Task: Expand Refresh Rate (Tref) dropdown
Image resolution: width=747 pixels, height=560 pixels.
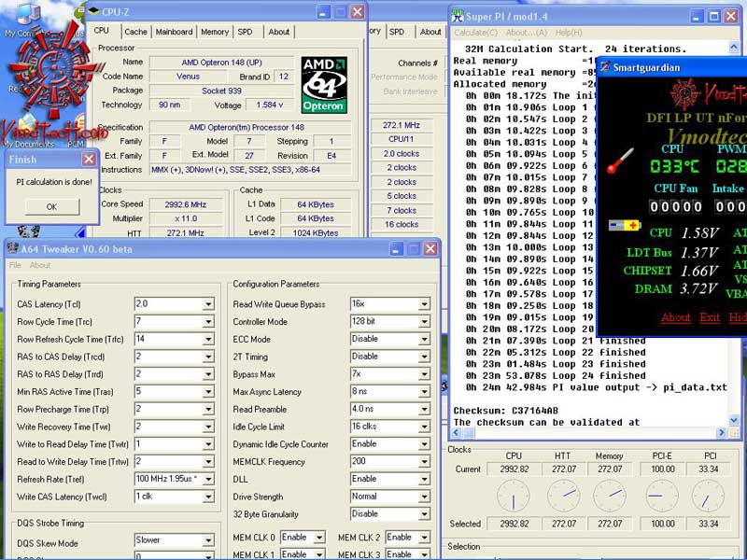Action: tap(208, 480)
